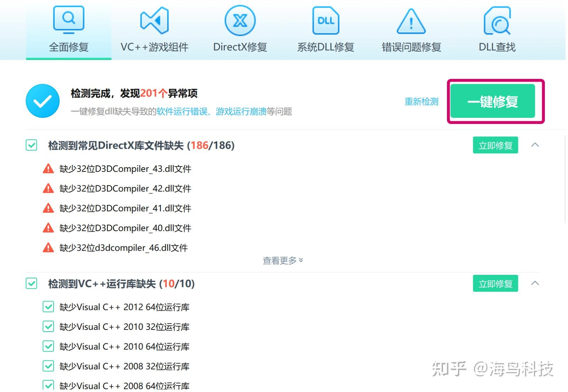Click the blue checkmark detection status icon

[43, 100]
